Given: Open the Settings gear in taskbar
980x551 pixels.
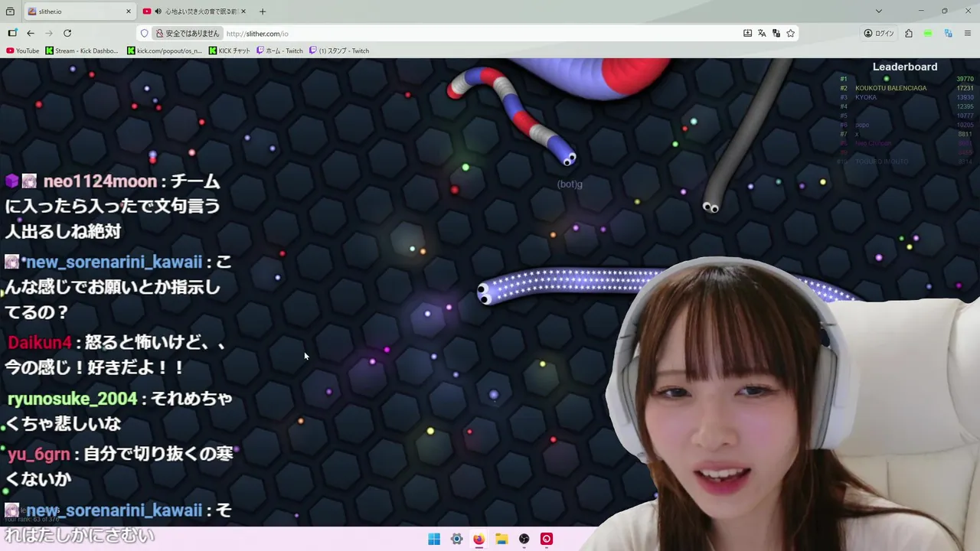Looking at the screenshot, I should [456, 539].
